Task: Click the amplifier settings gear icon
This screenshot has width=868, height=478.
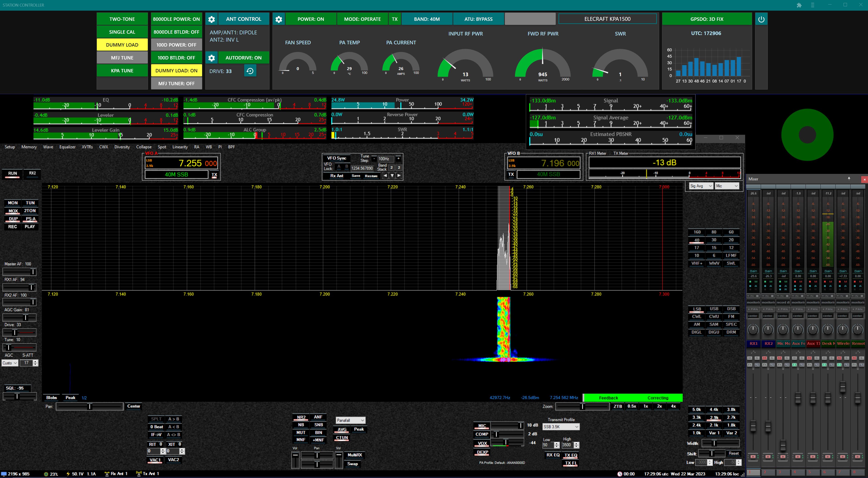Action: click(x=279, y=19)
